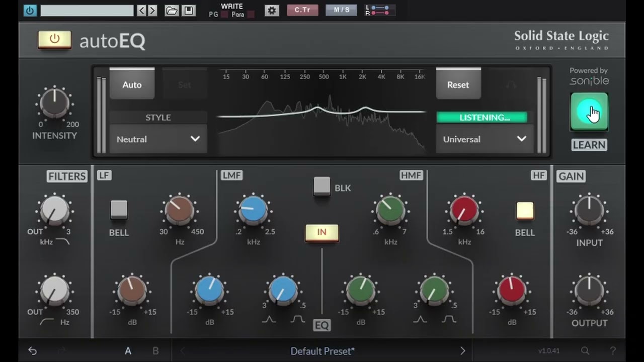This screenshot has height=362, width=644.
Task: Adjust the LF frequency knob (30-450 Hz)
Action: (179, 210)
